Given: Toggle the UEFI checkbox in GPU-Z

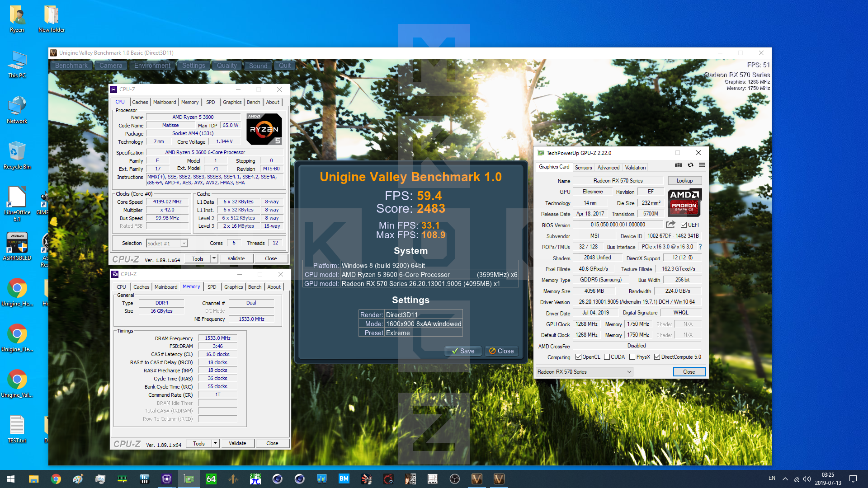Looking at the screenshot, I should [x=684, y=225].
